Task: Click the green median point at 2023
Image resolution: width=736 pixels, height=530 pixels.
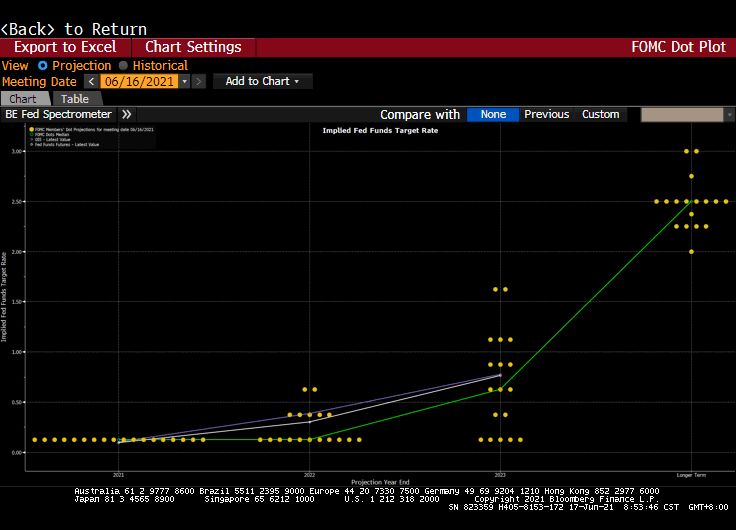Action: (500, 390)
